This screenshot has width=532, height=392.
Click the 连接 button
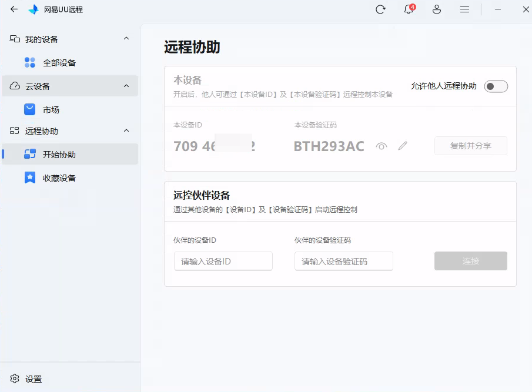470,261
